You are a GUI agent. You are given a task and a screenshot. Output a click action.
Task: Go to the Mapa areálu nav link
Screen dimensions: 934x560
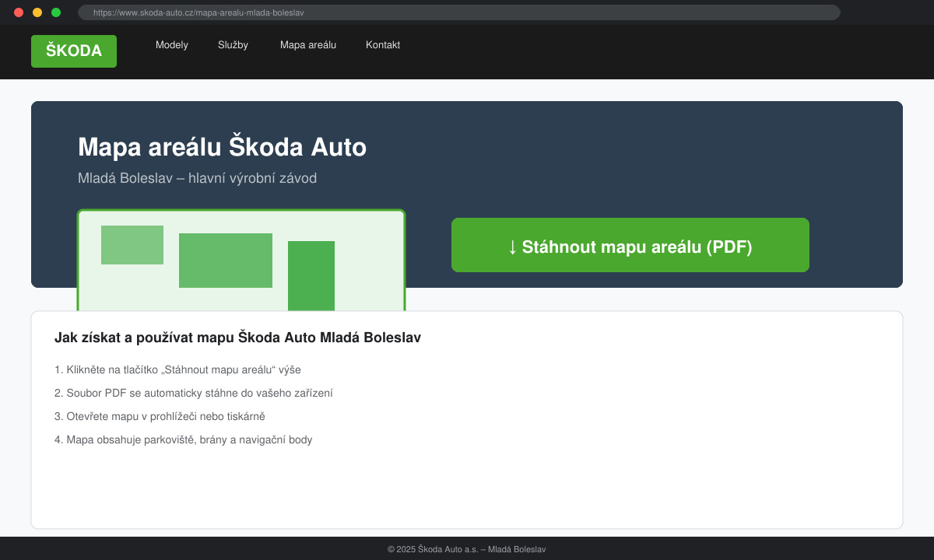tap(308, 45)
